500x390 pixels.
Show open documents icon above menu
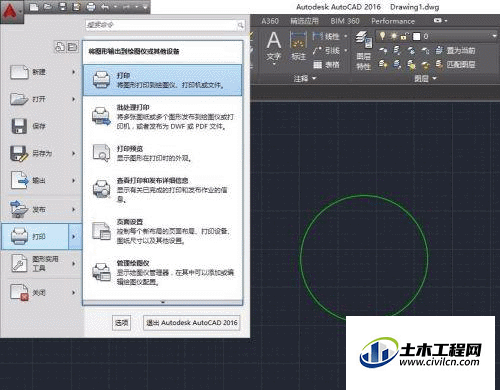pos(72,47)
